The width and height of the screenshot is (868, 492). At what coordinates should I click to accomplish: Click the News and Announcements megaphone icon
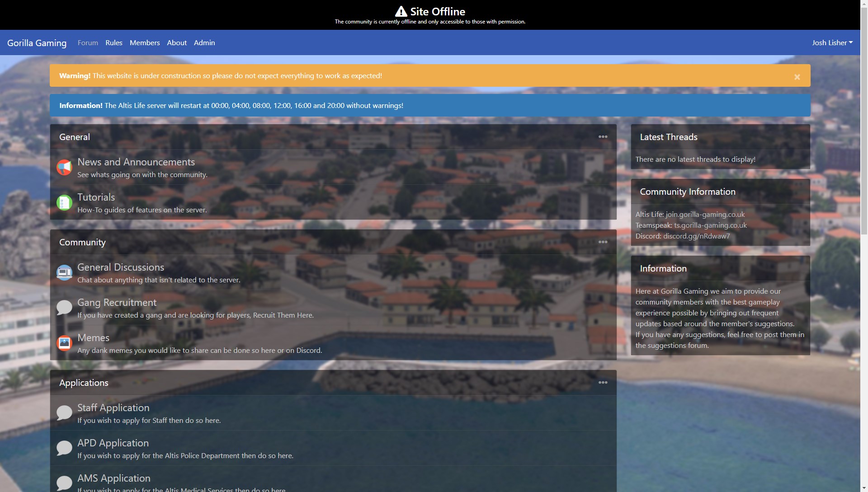(64, 168)
